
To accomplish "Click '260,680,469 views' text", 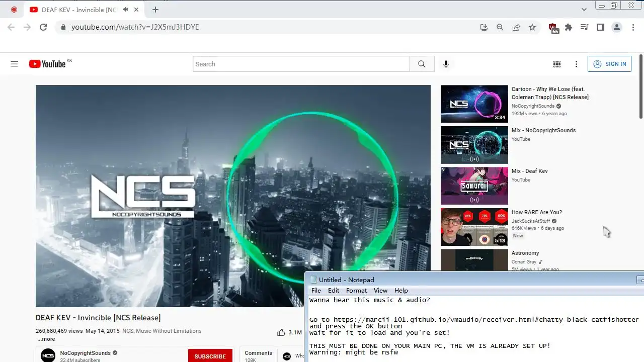I will tap(59, 331).
